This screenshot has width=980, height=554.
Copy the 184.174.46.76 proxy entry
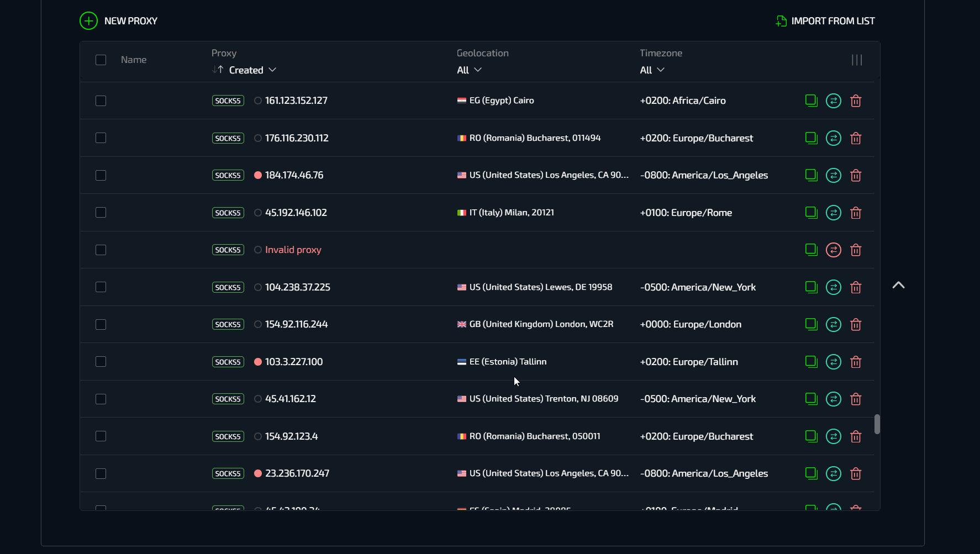point(811,176)
